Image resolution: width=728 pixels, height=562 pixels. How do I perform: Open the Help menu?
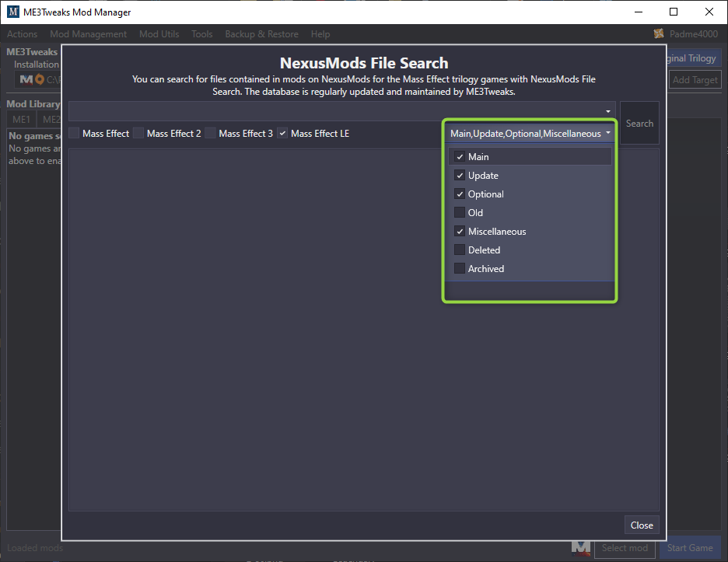(x=320, y=34)
